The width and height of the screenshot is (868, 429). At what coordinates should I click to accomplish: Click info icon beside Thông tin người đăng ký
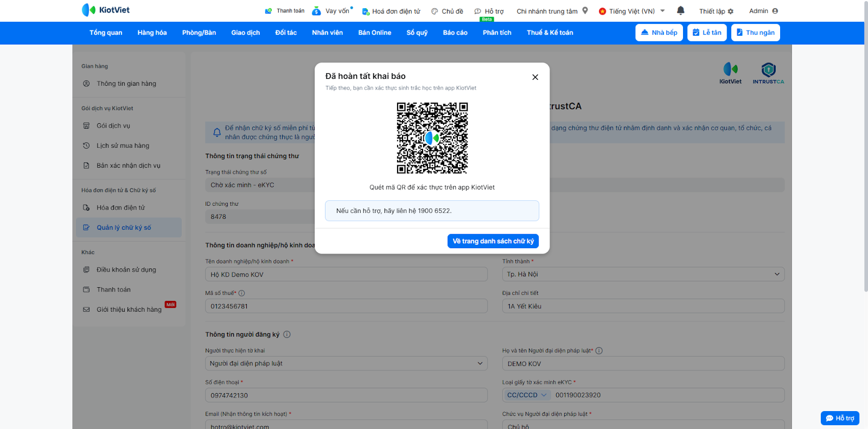pyautogui.click(x=287, y=335)
